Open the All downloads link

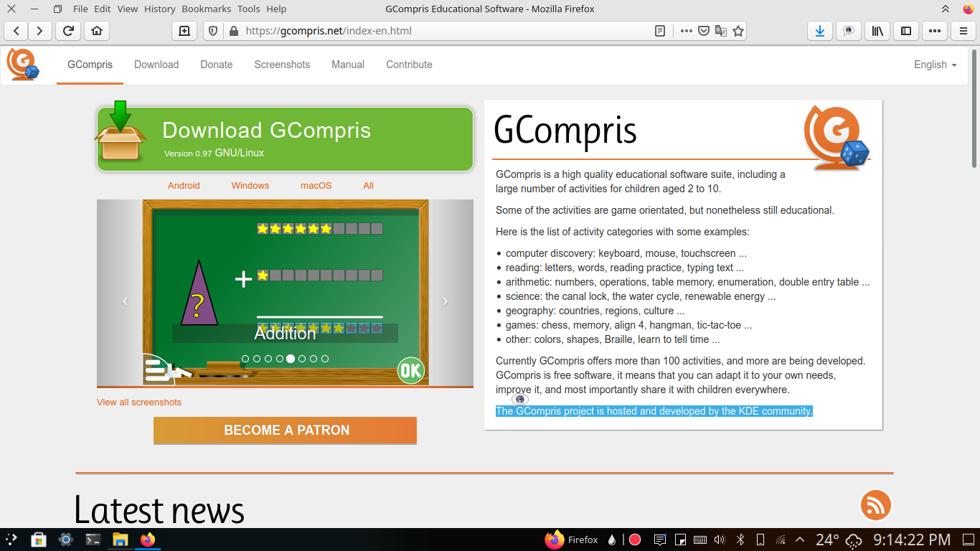(369, 186)
